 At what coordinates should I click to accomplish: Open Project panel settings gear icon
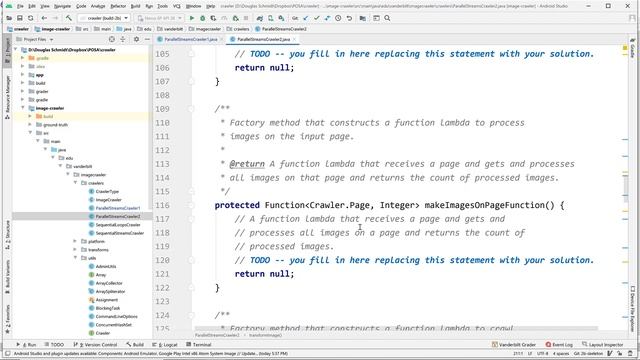tap(136, 39)
